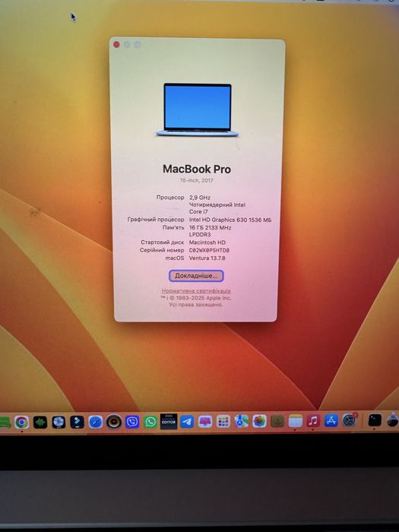Open the Нормативна сертифікація link
This screenshot has width=399, height=532.
pyautogui.click(x=196, y=291)
